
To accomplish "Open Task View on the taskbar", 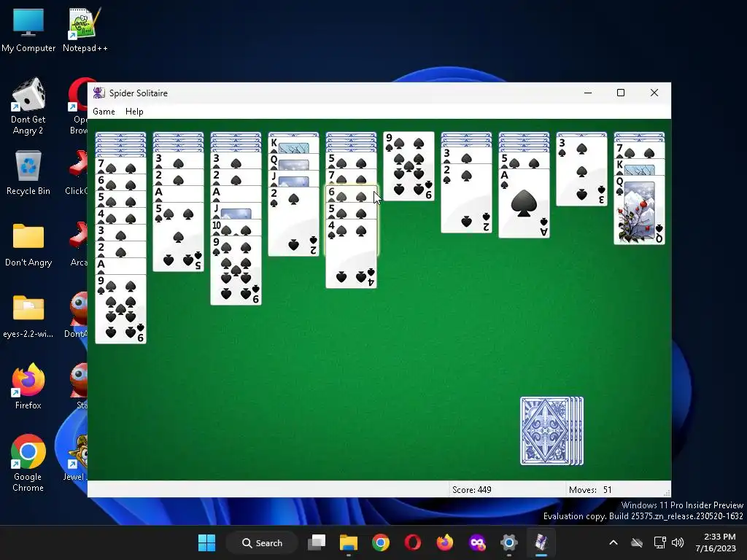I will [317, 542].
